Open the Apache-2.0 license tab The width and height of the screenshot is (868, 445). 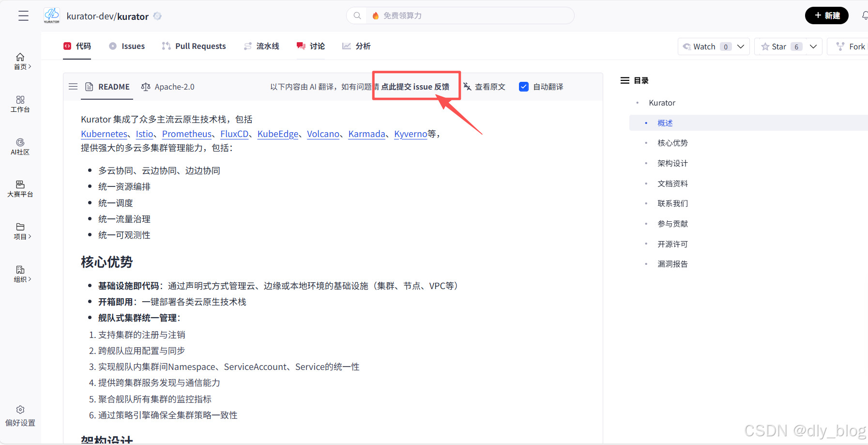click(168, 87)
